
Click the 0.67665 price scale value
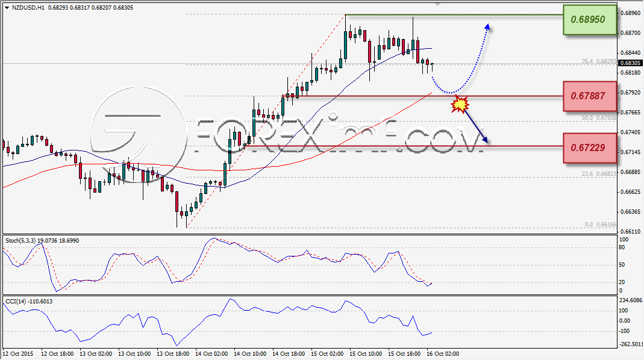pos(630,113)
